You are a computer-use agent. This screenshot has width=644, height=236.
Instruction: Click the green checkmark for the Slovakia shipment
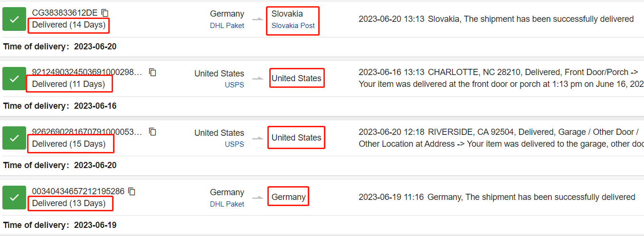pos(14,19)
